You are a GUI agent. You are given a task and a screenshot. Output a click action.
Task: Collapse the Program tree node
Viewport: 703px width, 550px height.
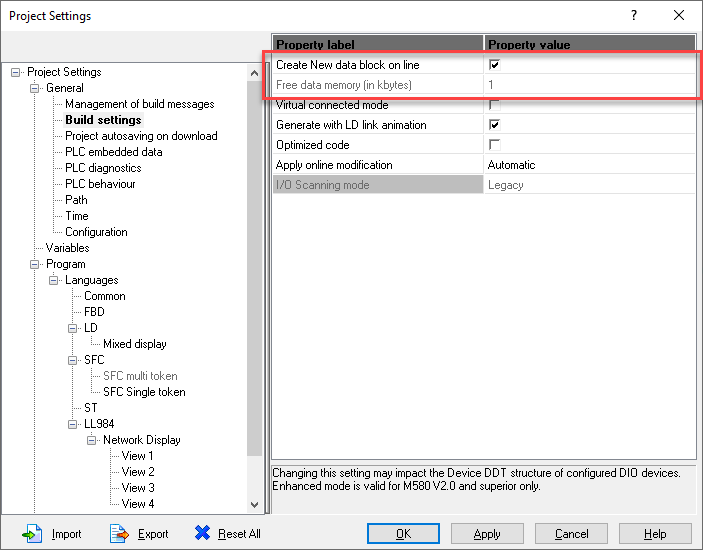point(35,264)
